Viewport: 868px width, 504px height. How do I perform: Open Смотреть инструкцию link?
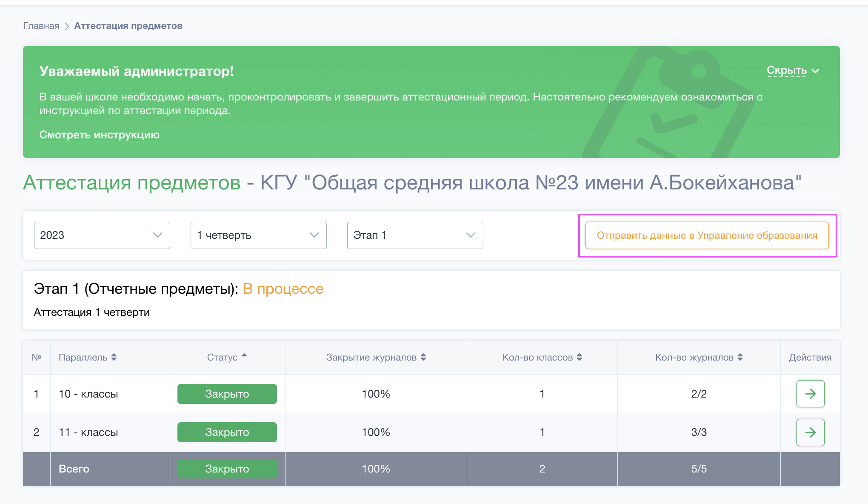tap(99, 135)
